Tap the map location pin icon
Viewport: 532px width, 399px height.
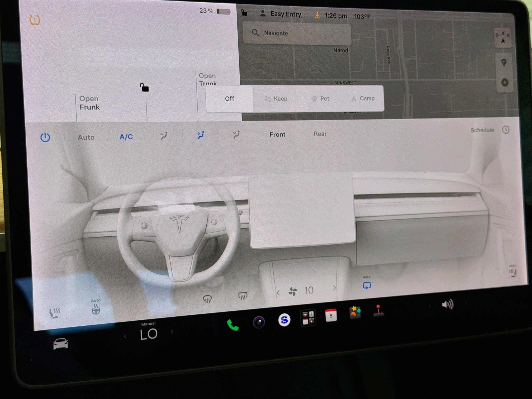(x=503, y=63)
